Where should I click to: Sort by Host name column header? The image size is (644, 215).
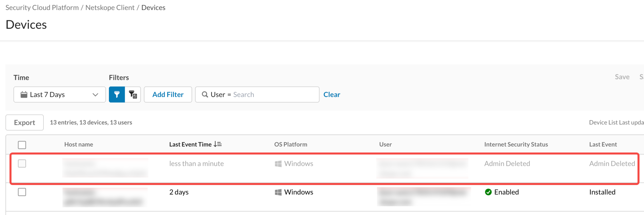click(78, 144)
